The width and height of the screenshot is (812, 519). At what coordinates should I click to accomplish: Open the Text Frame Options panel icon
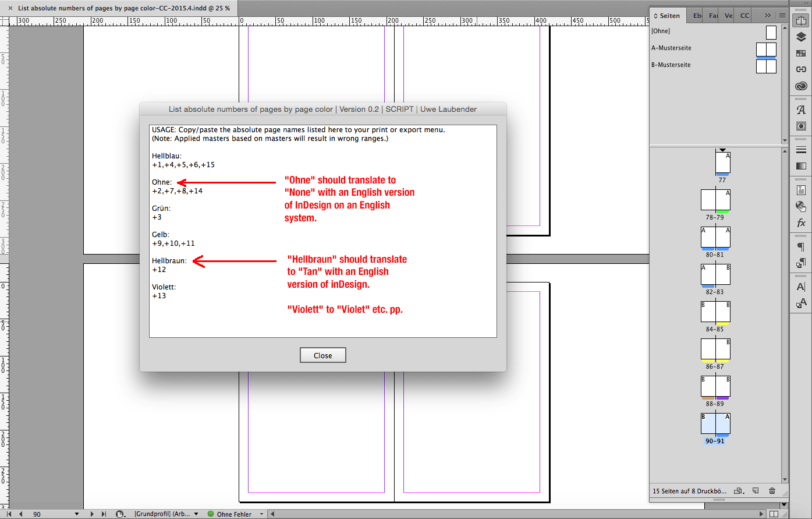click(x=801, y=190)
